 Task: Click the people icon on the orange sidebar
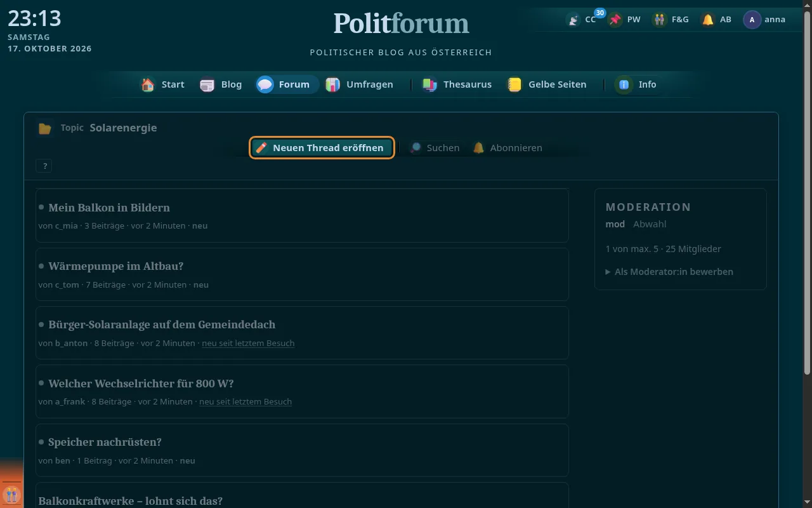11,494
